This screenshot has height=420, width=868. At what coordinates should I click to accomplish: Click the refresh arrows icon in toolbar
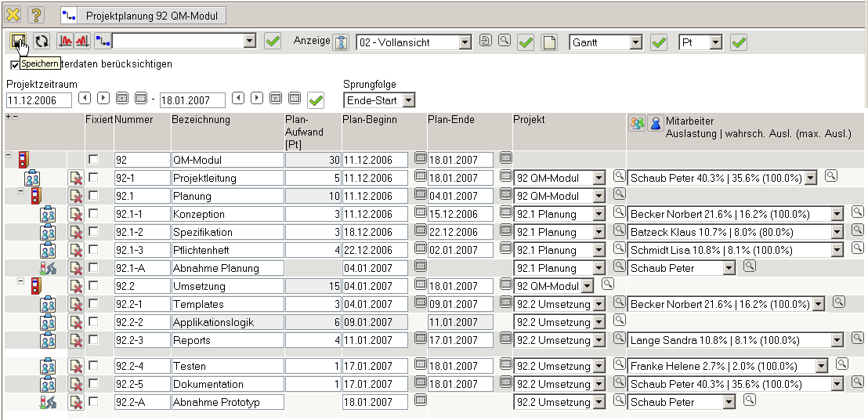[x=41, y=42]
